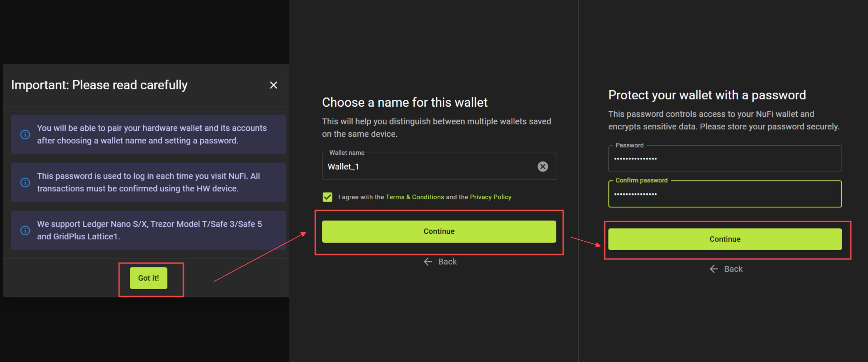Screen dimensions: 868x362
Task: Focus the Password input field
Action: coord(725,159)
